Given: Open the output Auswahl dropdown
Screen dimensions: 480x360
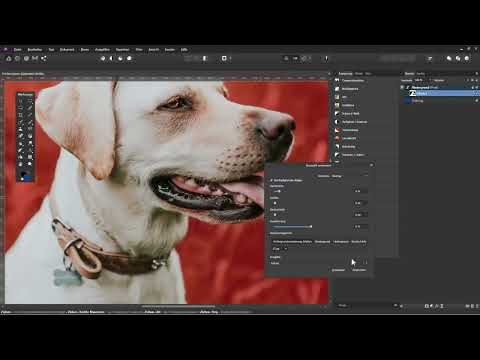Looking at the screenshot, I should 318,263.
